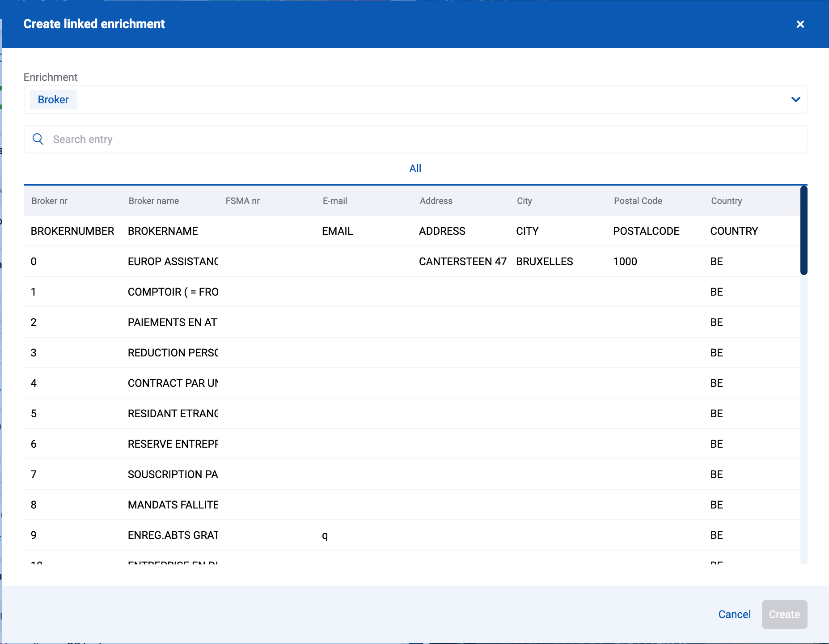
Task: Select the SOUSCRIPTION PA row
Action: [412, 475]
